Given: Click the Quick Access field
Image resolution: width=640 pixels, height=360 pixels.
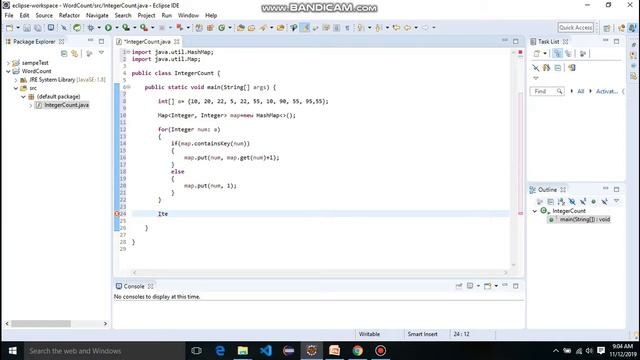Looking at the screenshot, I should click(576, 28).
